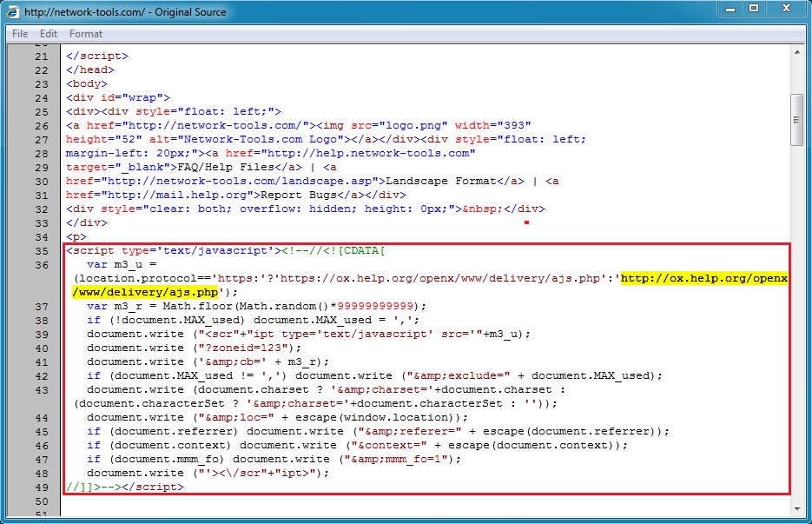Click the "http://mail.help.org" URL text
The width and height of the screenshot is (812, 524).
[x=176, y=196]
